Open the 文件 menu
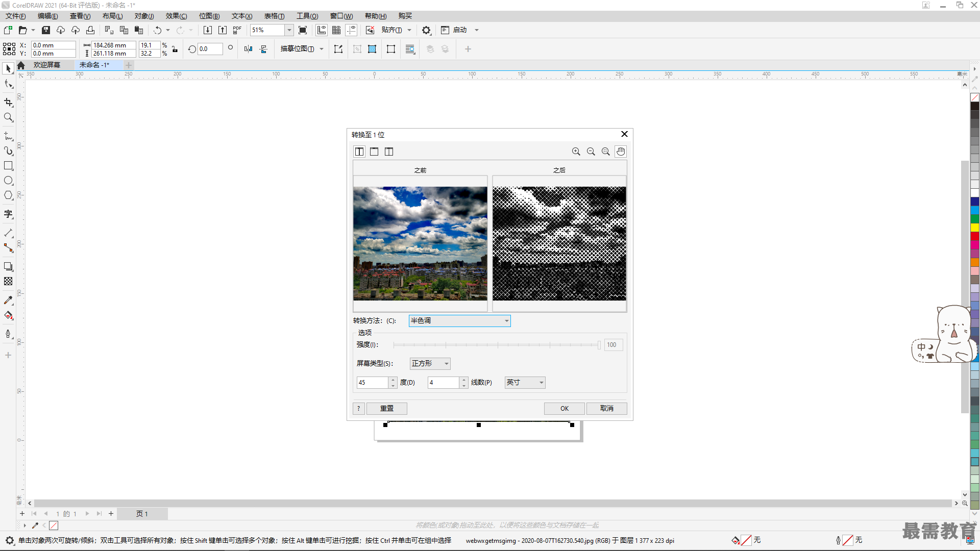980x551 pixels. click(x=15, y=16)
